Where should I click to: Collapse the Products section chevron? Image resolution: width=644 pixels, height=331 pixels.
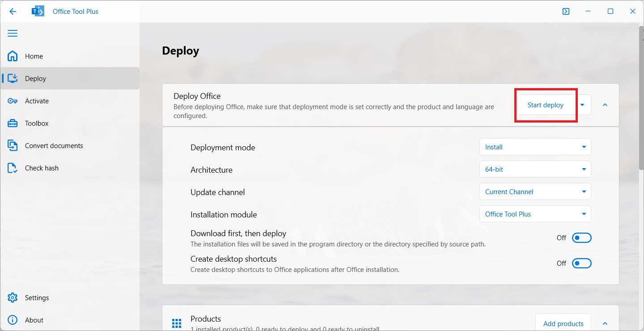[605, 323]
